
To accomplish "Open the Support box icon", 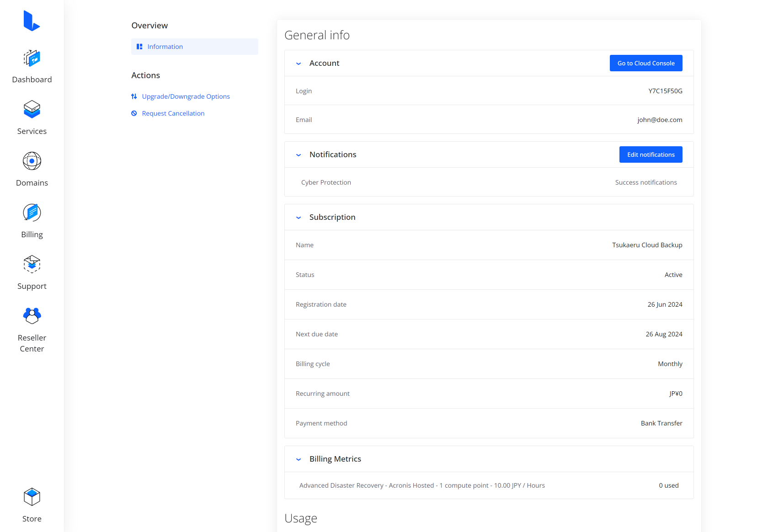I will (32, 264).
